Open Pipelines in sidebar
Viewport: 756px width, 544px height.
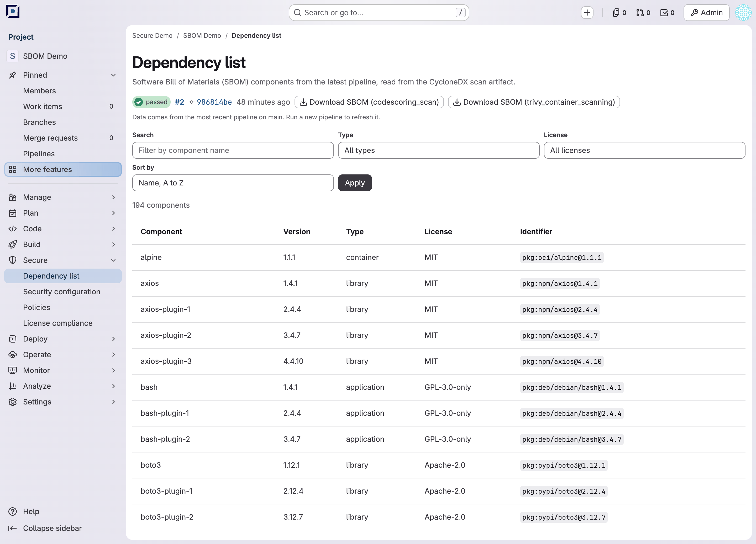[63, 153]
